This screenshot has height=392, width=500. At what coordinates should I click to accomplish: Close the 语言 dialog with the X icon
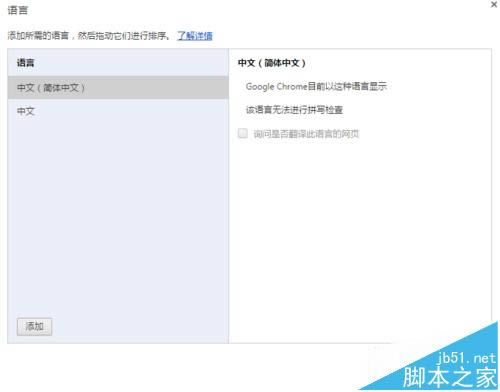click(x=494, y=5)
